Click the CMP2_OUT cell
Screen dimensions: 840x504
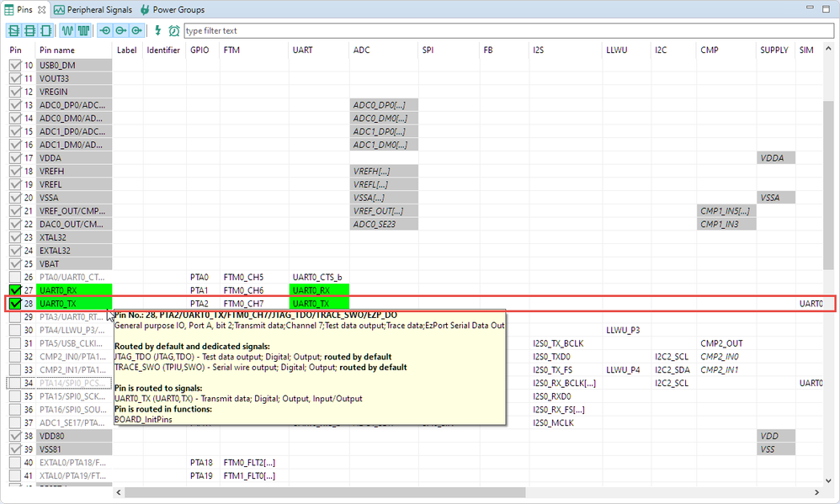coord(726,343)
